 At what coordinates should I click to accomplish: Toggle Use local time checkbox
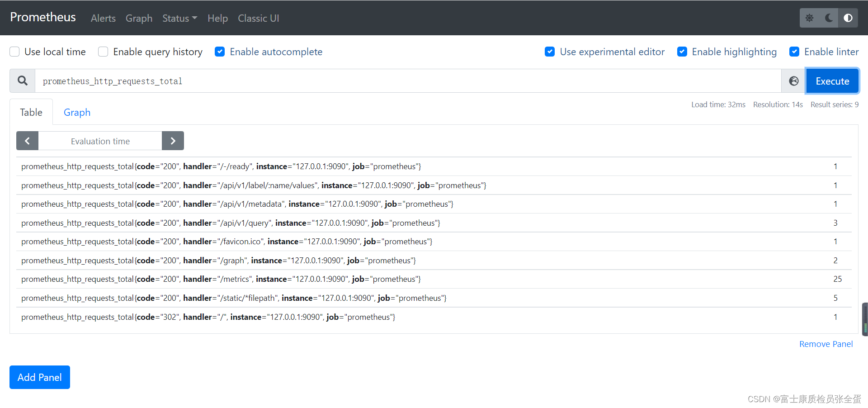coord(14,52)
